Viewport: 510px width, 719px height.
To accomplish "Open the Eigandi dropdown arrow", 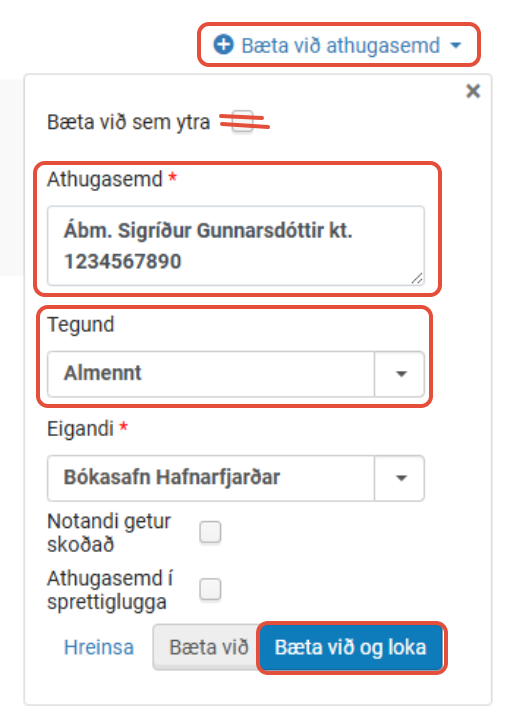I will pos(400,478).
